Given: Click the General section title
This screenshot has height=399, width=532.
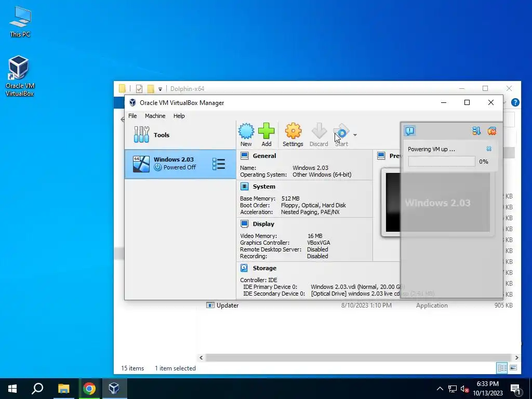Looking at the screenshot, I should [x=264, y=156].
